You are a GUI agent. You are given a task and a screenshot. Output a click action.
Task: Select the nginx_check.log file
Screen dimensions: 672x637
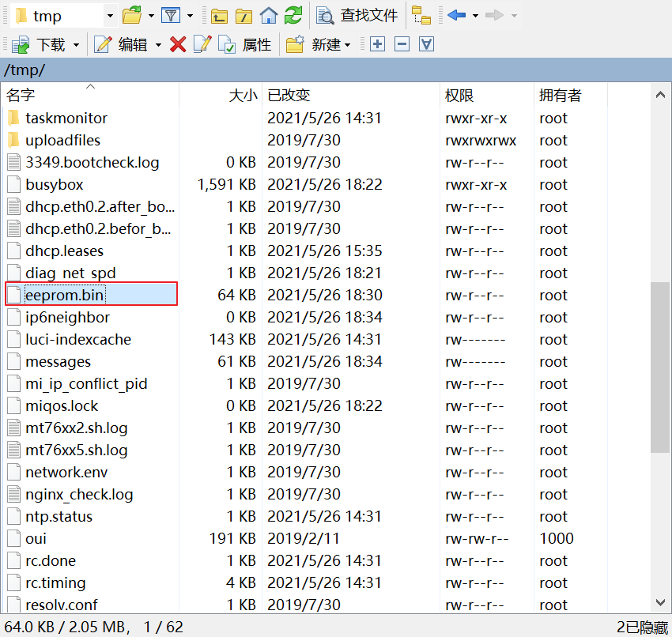[79, 495]
